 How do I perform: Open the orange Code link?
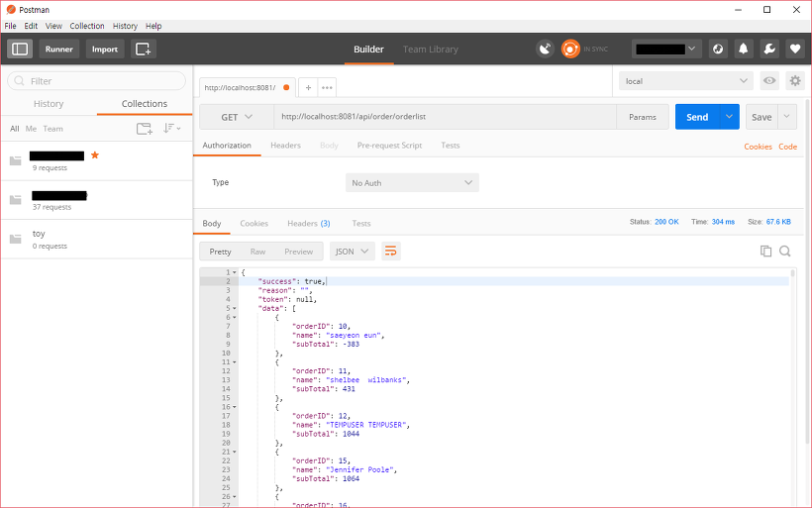point(787,147)
